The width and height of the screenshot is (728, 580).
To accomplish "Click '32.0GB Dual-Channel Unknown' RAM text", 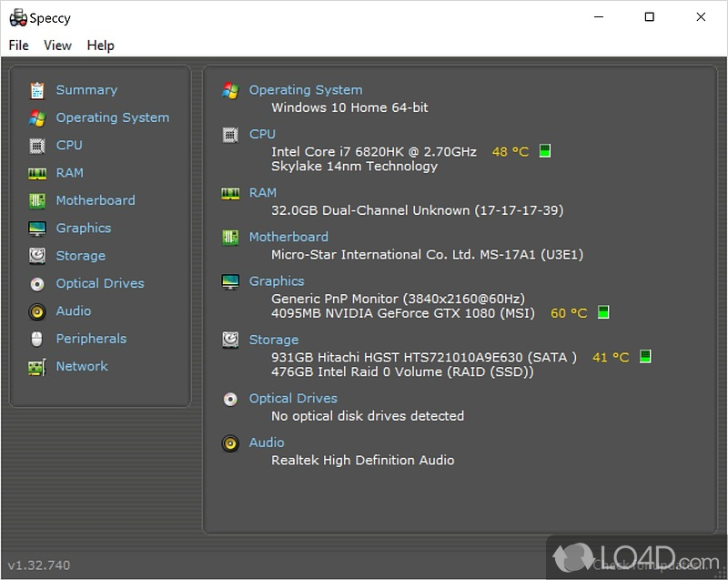I will [x=370, y=210].
